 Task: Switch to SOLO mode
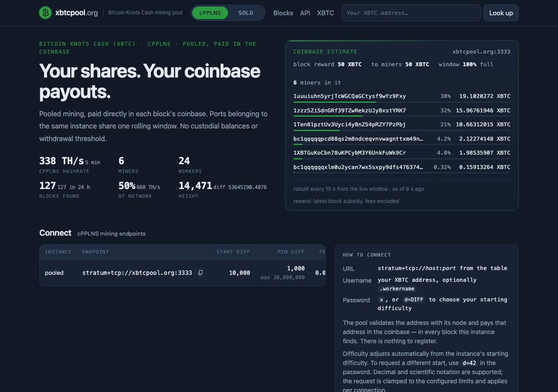246,13
